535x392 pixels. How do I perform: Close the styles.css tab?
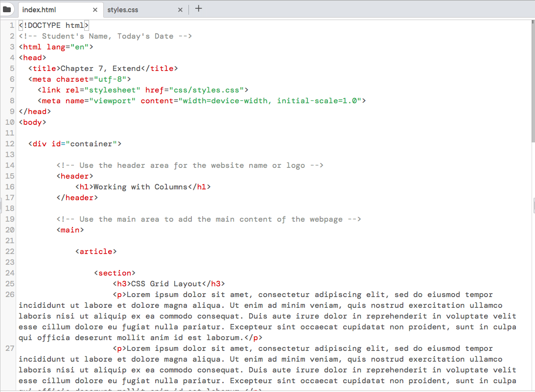[180, 9]
